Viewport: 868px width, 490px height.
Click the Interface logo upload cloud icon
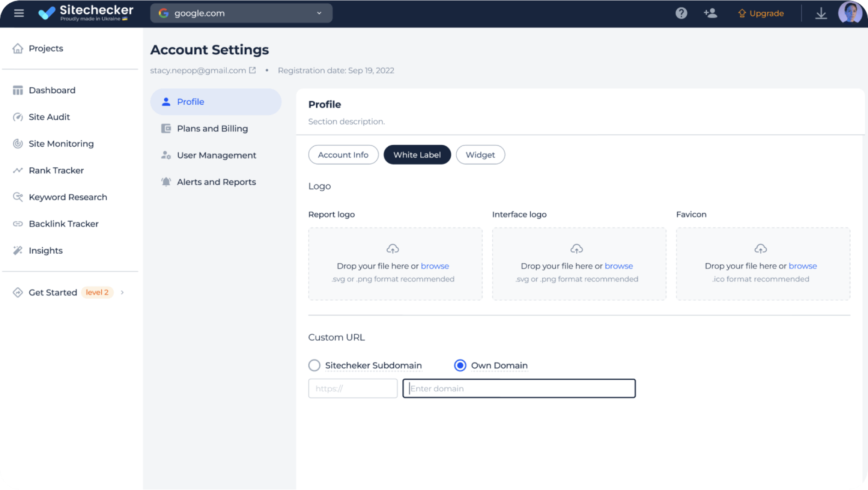[x=577, y=249]
